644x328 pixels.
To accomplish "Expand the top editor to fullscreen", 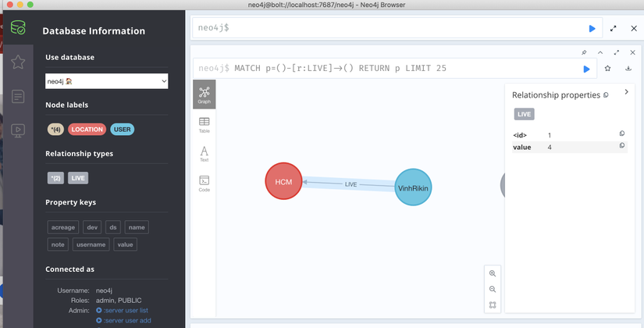I will coord(614,28).
